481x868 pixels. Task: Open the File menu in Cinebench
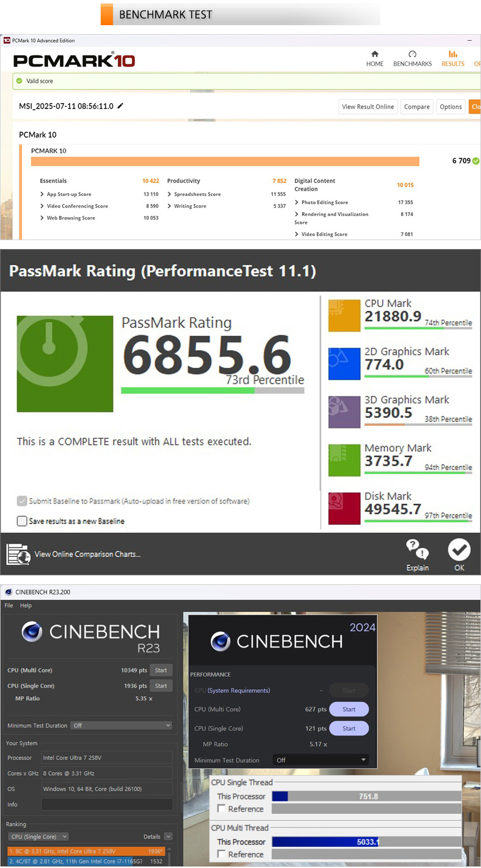click(x=9, y=606)
